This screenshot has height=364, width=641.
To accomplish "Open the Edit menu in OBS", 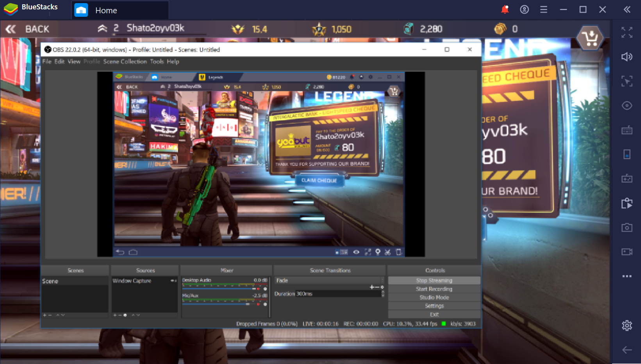I will [59, 62].
